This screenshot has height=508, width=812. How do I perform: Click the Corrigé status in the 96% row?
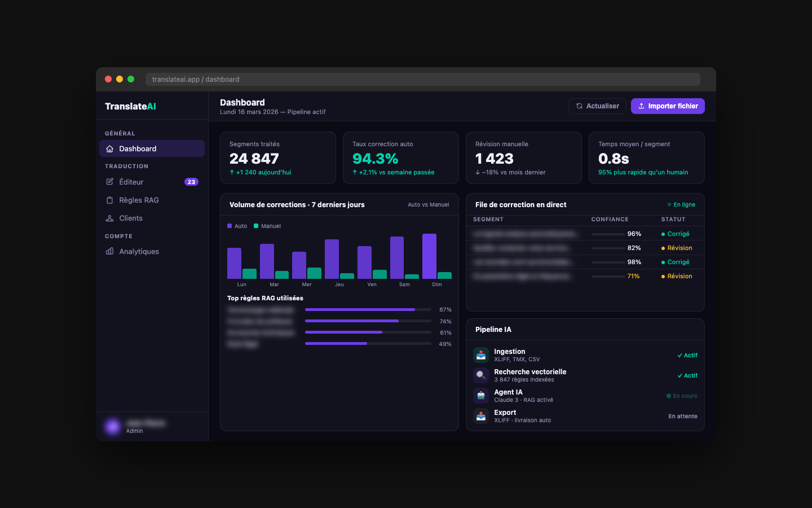(x=676, y=234)
